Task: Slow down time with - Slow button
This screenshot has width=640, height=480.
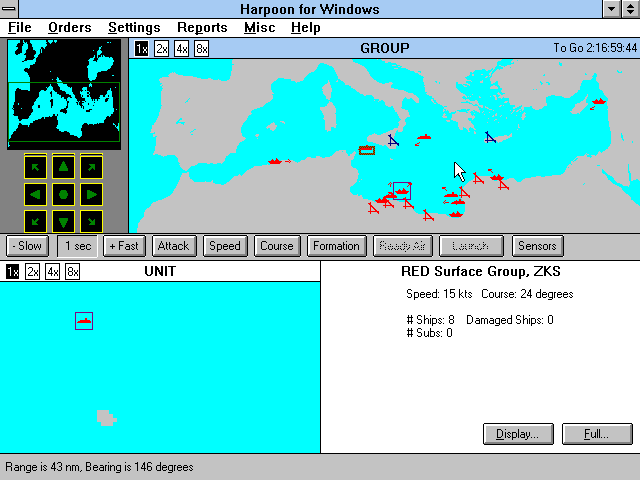Action: pyautogui.click(x=27, y=246)
